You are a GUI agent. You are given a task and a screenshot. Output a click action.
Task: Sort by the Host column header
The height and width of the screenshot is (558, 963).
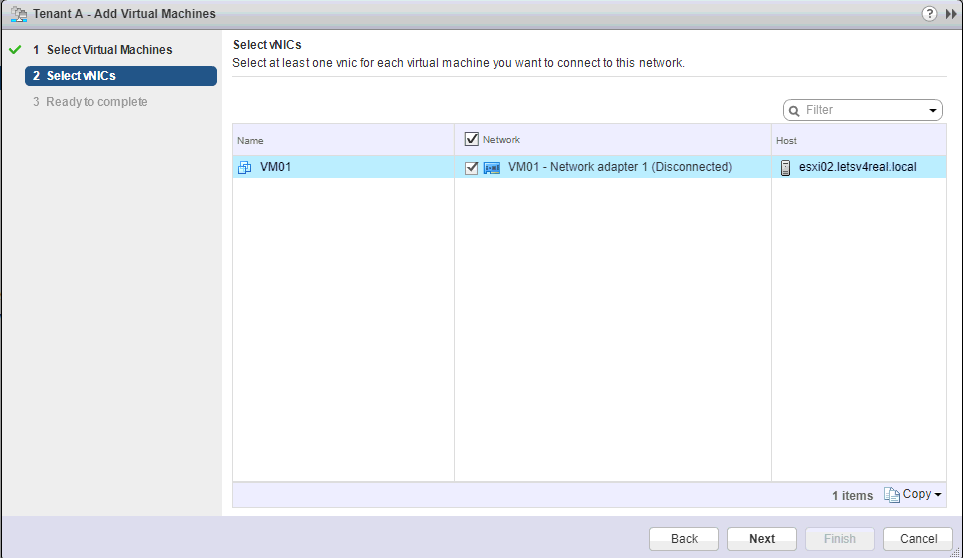point(858,141)
